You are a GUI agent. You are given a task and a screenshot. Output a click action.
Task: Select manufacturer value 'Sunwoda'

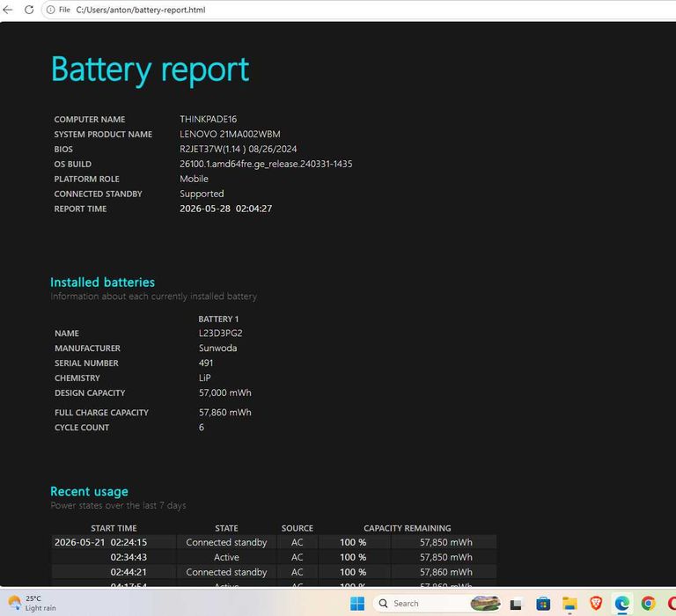pyautogui.click(x=217, y=348)
